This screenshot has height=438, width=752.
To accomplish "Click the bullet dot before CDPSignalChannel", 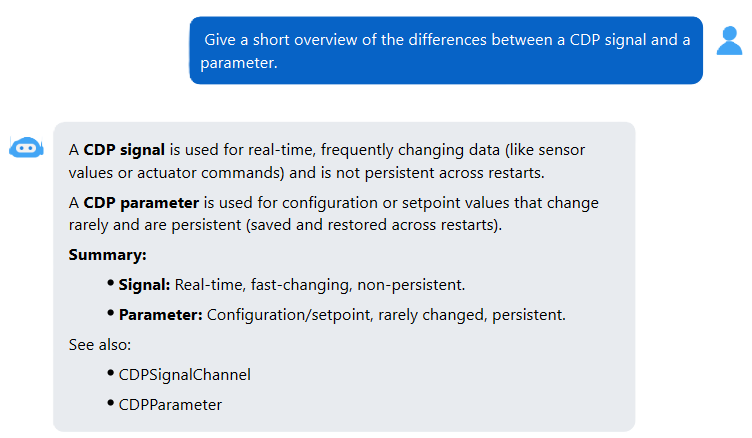I will (110, 373).
